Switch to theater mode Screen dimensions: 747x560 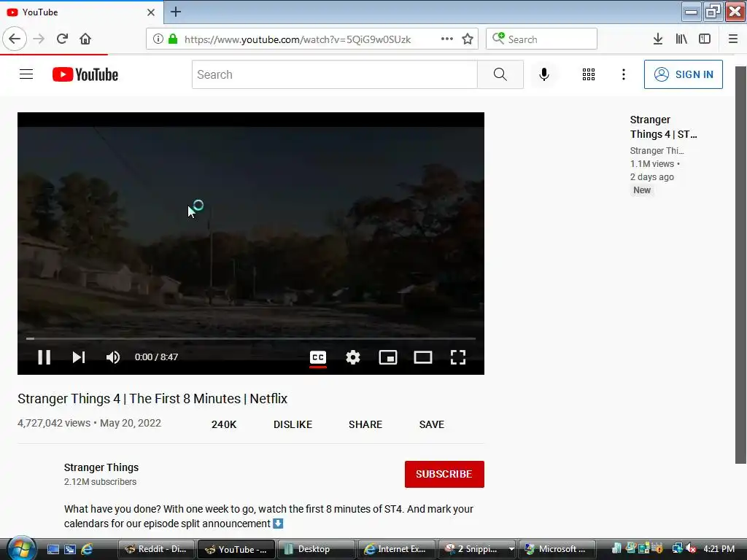pyautogui.click(x=423, y=357)
